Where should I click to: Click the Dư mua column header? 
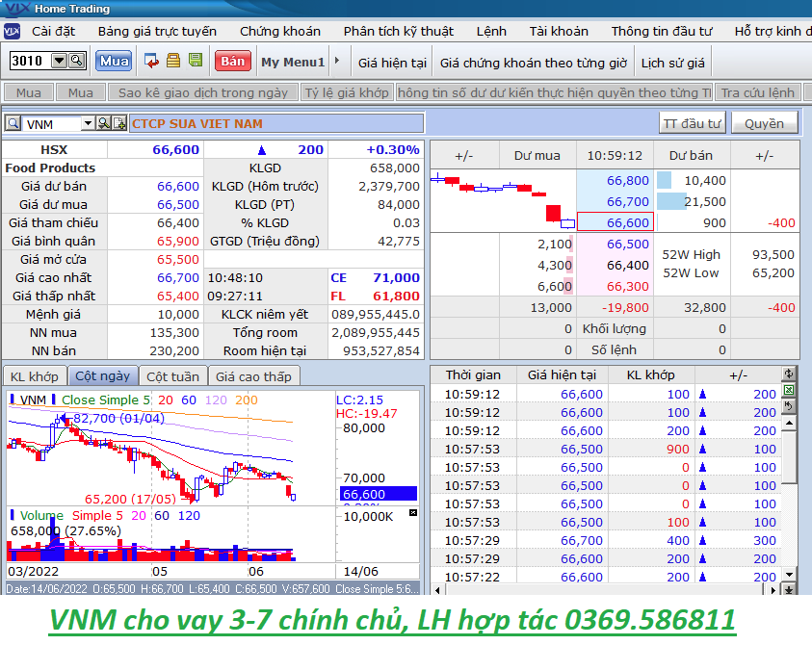tap(537, 155)
